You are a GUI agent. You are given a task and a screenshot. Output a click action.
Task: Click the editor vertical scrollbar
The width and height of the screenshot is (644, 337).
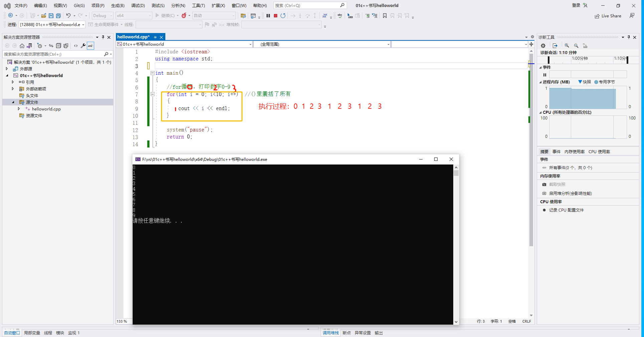[531, 183]
